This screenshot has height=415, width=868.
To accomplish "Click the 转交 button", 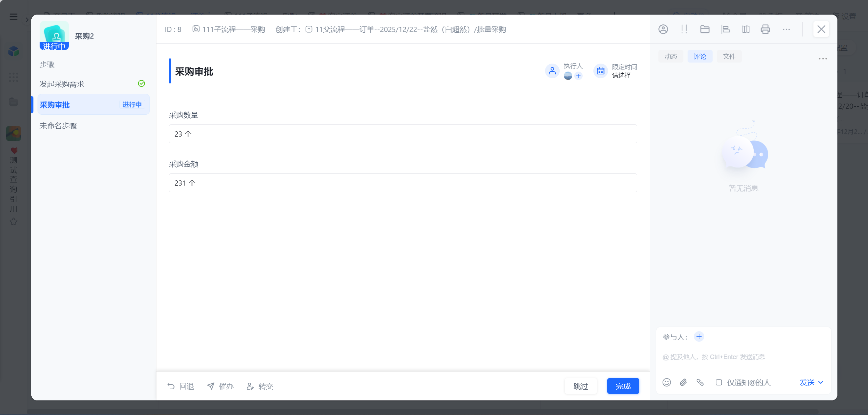I will click(x=260, y=386).
